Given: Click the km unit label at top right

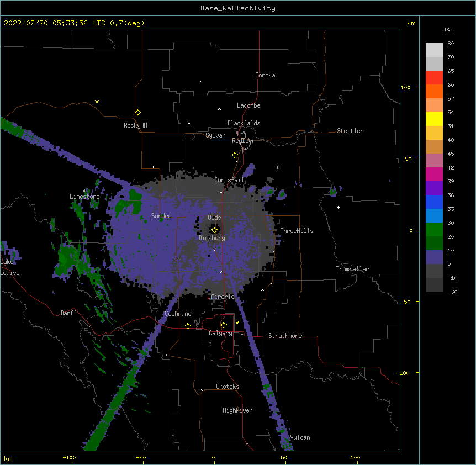Looking at the screenshot, I should click(x=411, y=23).
